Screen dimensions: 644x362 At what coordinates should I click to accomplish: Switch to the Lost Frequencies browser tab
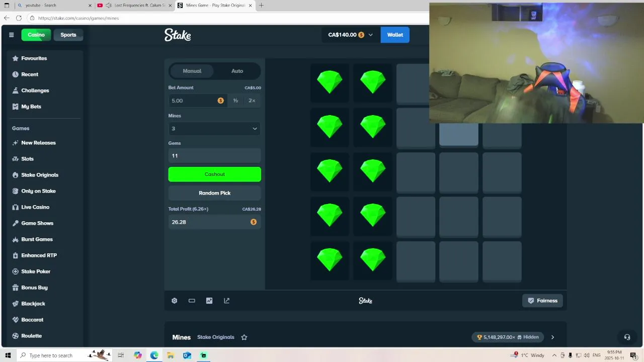click(x=134, y=5)
